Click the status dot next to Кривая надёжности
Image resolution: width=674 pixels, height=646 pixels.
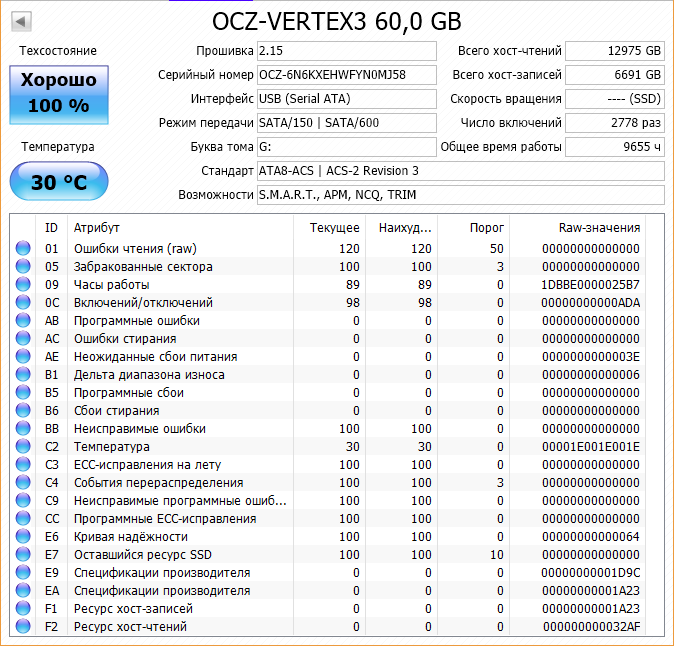[23, 536]
